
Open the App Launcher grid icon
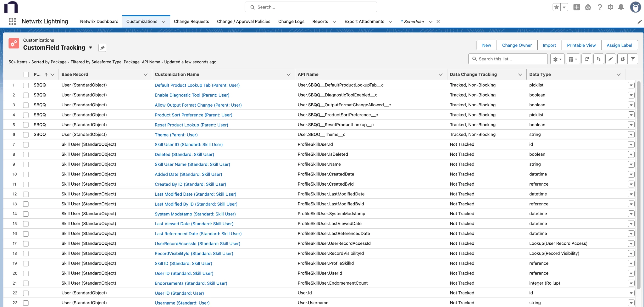pyautogui.click(x=12, y=21)
